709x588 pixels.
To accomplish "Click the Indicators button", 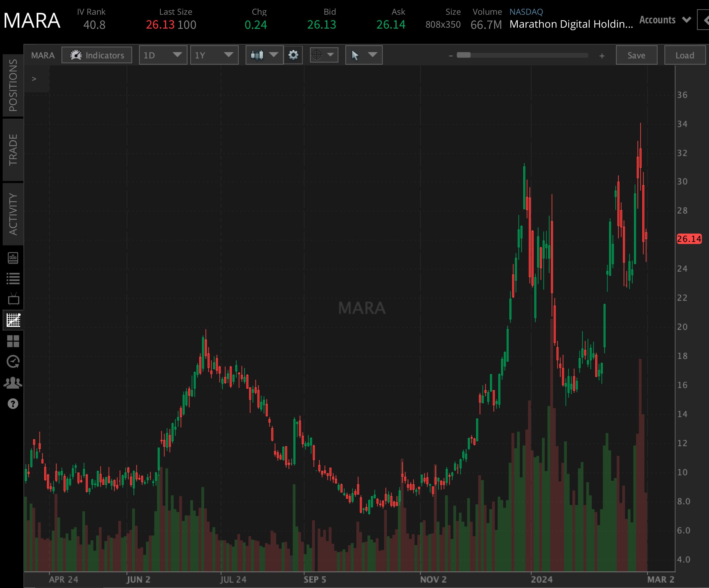I will (x=97, y=55).
